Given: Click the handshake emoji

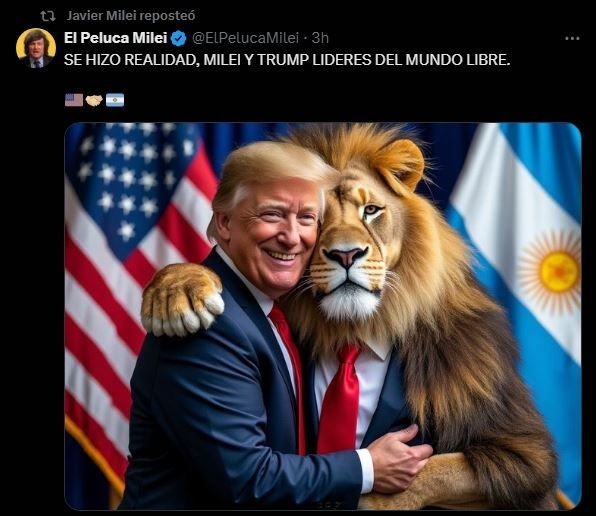Looking at the screenshot, I should tap(94, 100).
